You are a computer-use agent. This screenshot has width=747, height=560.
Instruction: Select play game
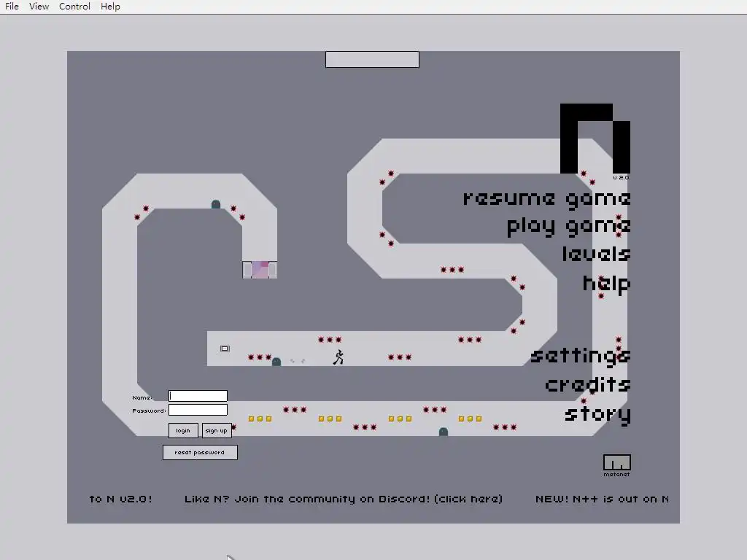[569, 226]
